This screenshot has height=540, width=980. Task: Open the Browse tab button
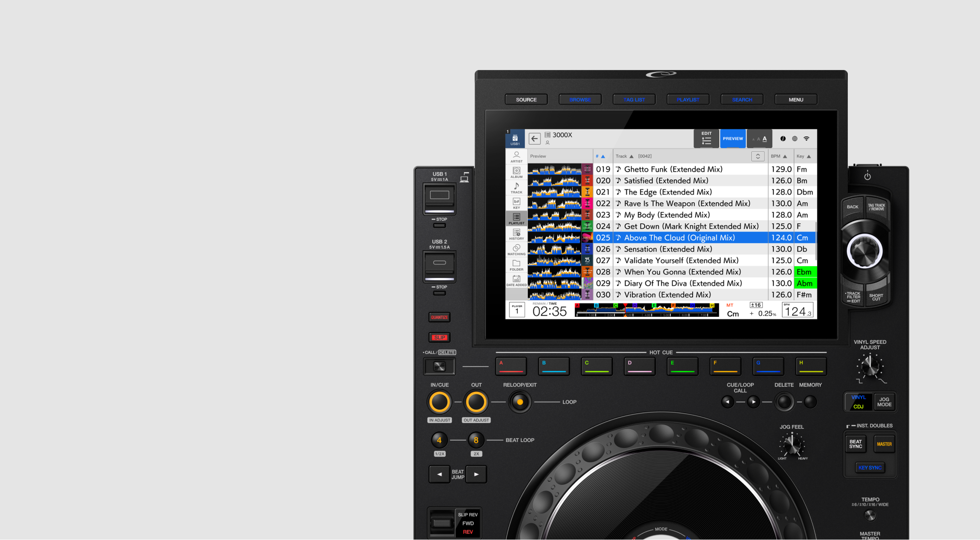click(580, 100)
